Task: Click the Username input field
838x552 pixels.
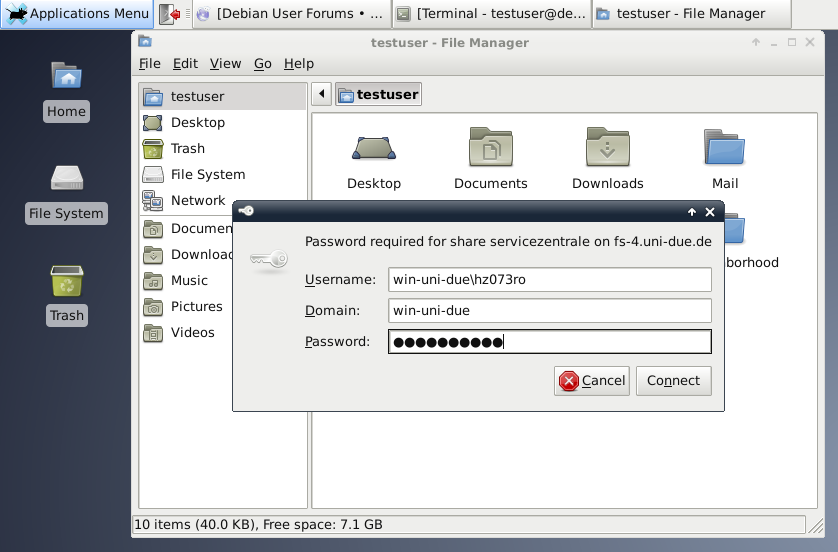Action: 549,280
